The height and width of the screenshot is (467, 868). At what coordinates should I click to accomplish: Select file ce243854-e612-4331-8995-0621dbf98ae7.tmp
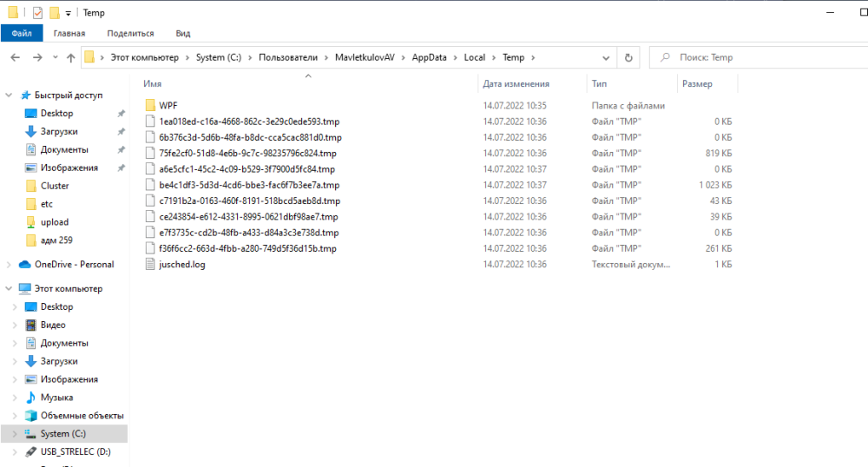click(248, 217)
